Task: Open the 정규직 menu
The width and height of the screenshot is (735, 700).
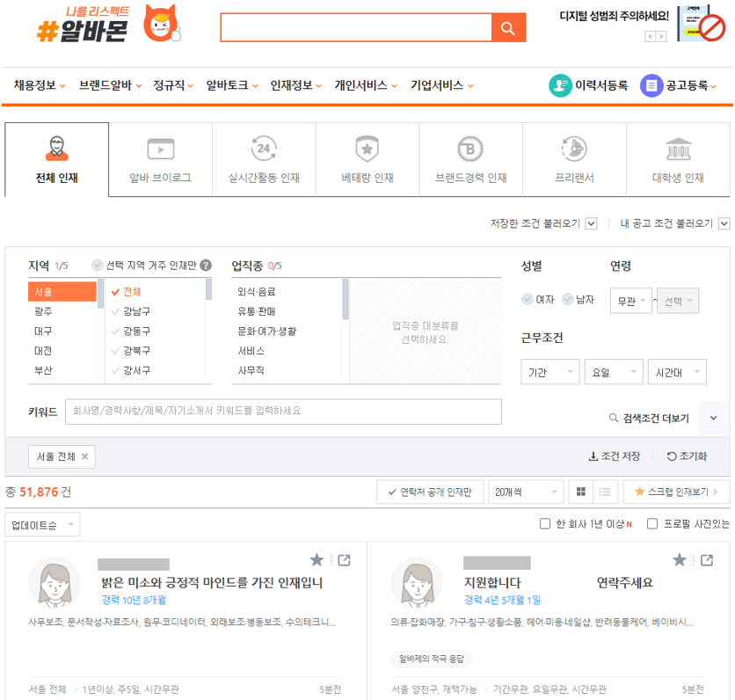Action: pos(173,85)
